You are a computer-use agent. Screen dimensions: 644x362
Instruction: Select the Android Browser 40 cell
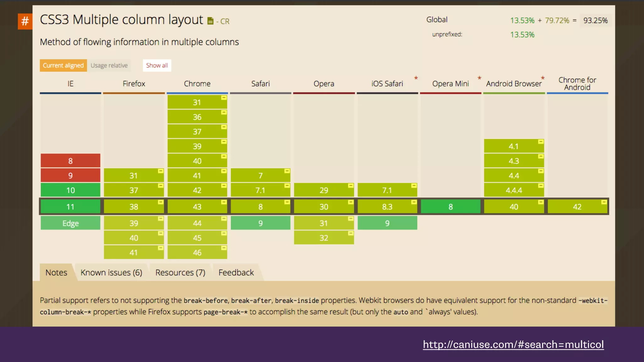point(514,206)
